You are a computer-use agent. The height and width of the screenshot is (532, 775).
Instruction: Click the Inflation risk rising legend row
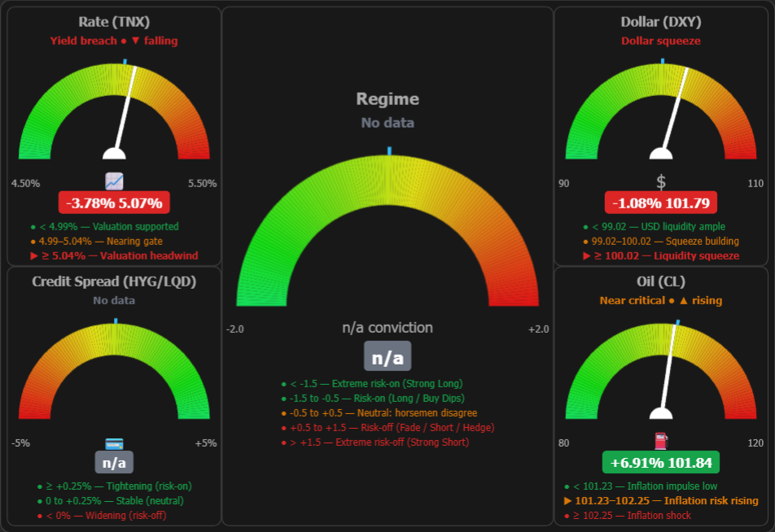point(661,501)
